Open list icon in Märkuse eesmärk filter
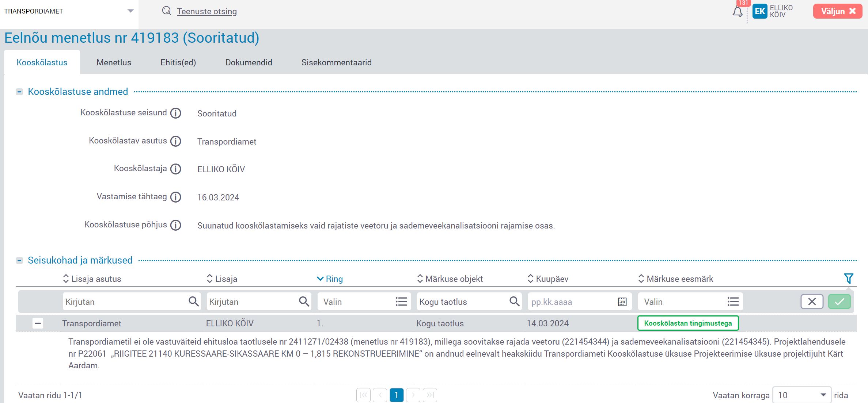Viewport: 868px width, 403px height. tap(733, 302)
